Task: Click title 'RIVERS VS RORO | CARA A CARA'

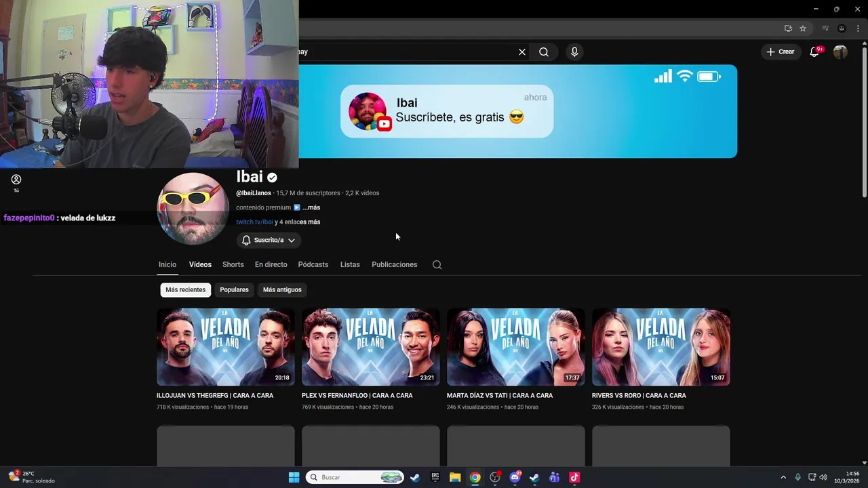Action: click(639, 395)
